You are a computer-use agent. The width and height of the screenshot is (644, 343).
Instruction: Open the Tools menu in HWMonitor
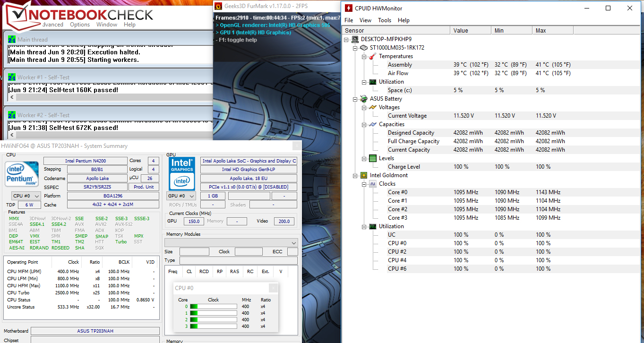[x=385, y=20]
